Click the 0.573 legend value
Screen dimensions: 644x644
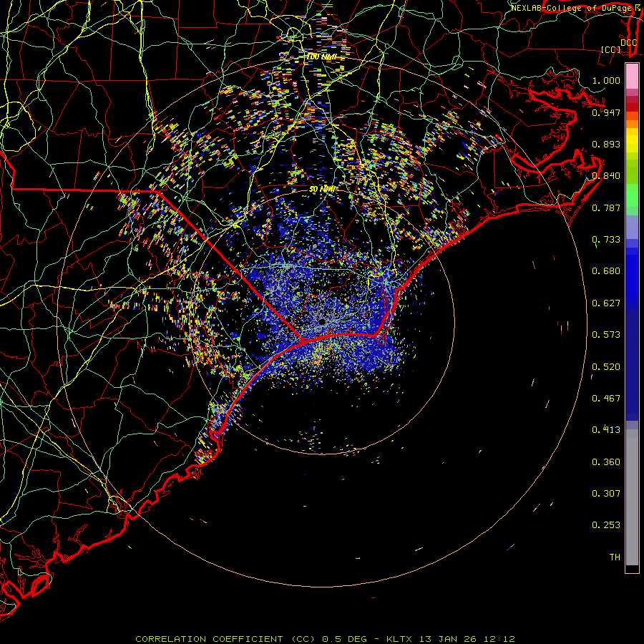click(606, 335)
